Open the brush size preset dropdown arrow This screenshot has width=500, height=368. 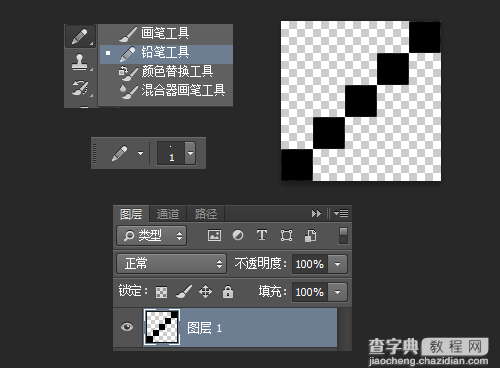[x=190, y=153]
